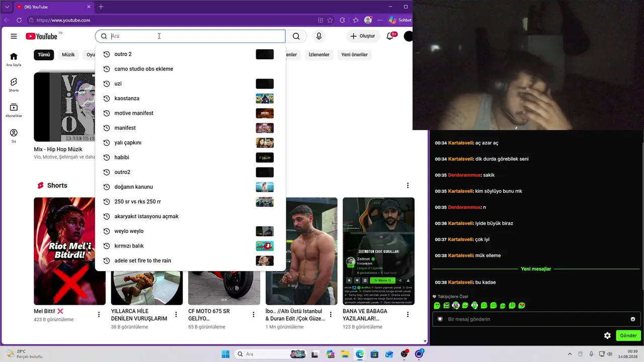Choose 'doğanın kanunu' search suggestion
Viewport: 644px width, 362px height.
[190, 187]
